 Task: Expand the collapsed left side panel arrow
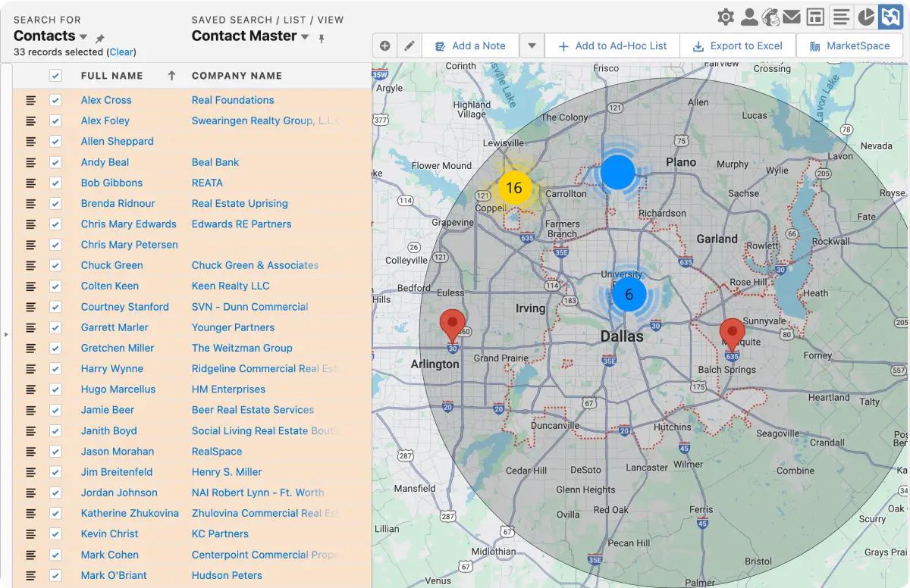click(x=5, y=333)
